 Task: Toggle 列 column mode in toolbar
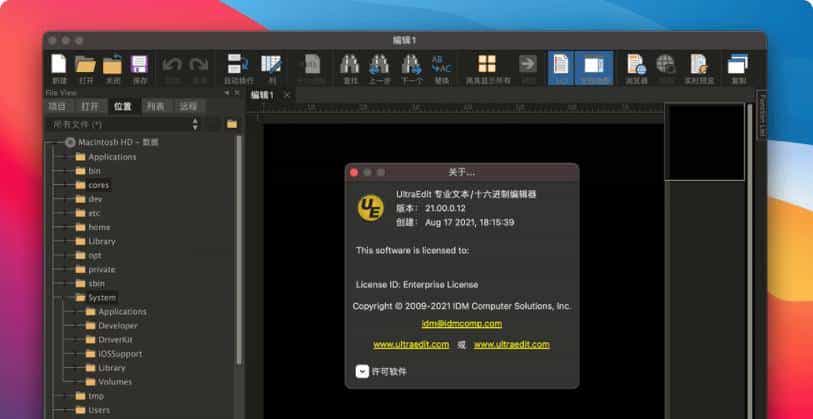tap(271, 64)
